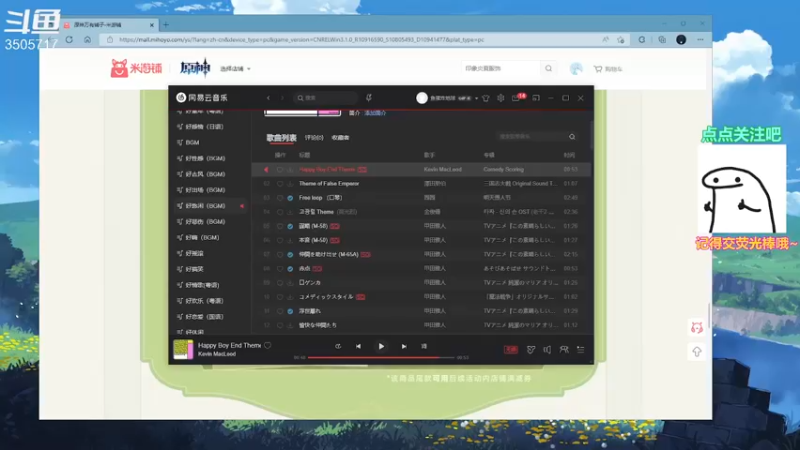The height and width of the screenshot is (450, 800).
Task: Open album Comedy Scoring
Action: [504, 169]
